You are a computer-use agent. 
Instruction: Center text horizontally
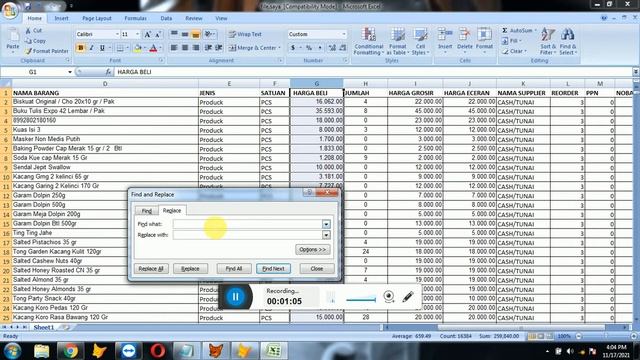click(x=185, y=48)
